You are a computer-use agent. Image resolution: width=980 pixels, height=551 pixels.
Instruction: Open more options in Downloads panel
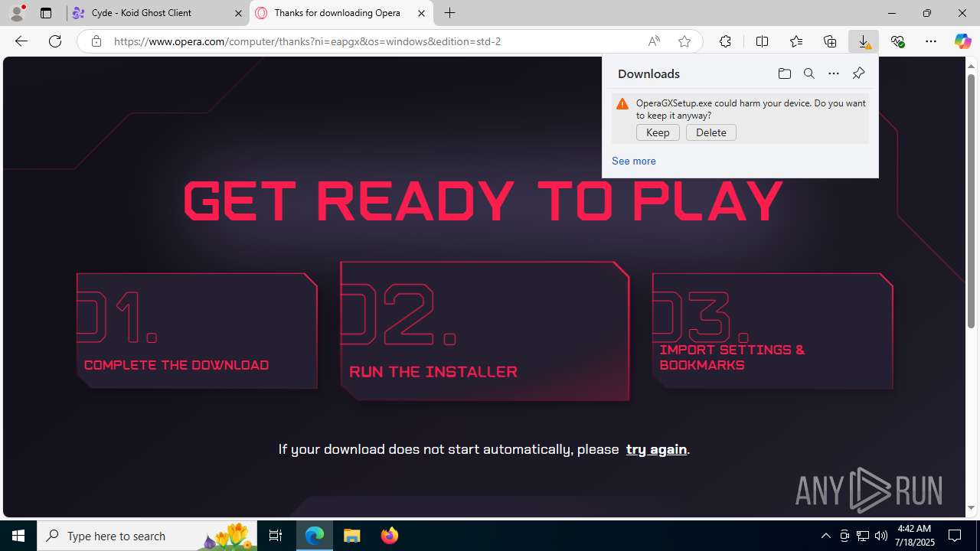tap(834, 73)
